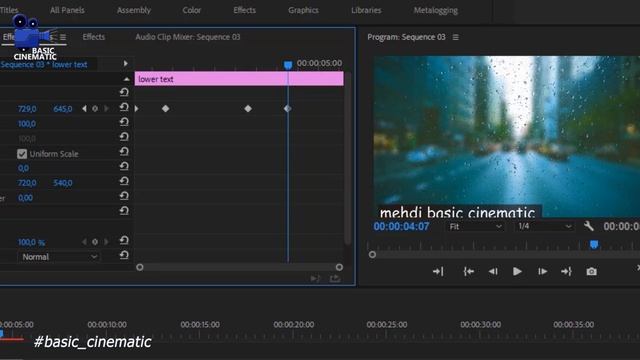Select the pink lower text clip bar
The image size is (640, 360).
239,79
